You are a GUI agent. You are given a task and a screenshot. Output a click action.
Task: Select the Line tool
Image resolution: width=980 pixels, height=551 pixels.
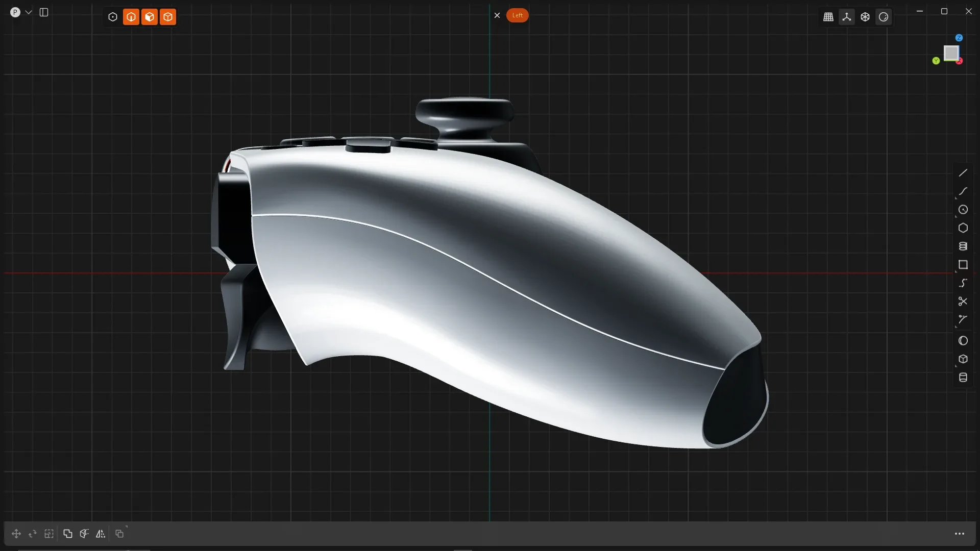(x=963, y=173)
